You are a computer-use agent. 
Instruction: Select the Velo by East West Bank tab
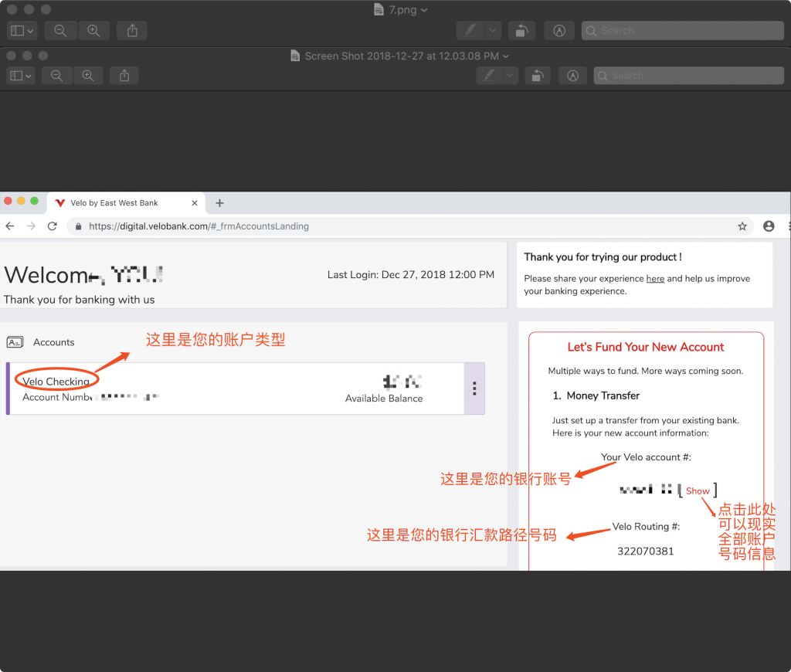(x=126, y=203)
